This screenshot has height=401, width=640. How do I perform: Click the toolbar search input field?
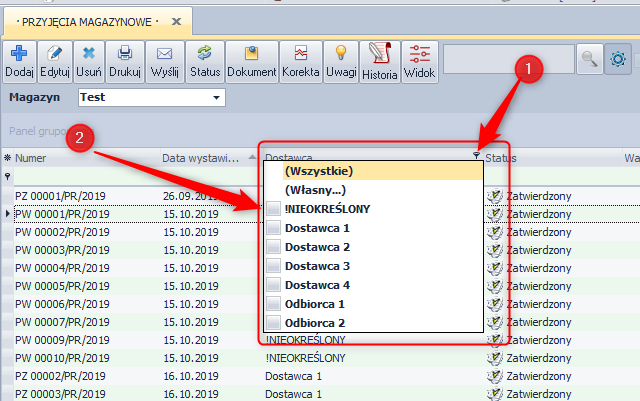point(509,60)
